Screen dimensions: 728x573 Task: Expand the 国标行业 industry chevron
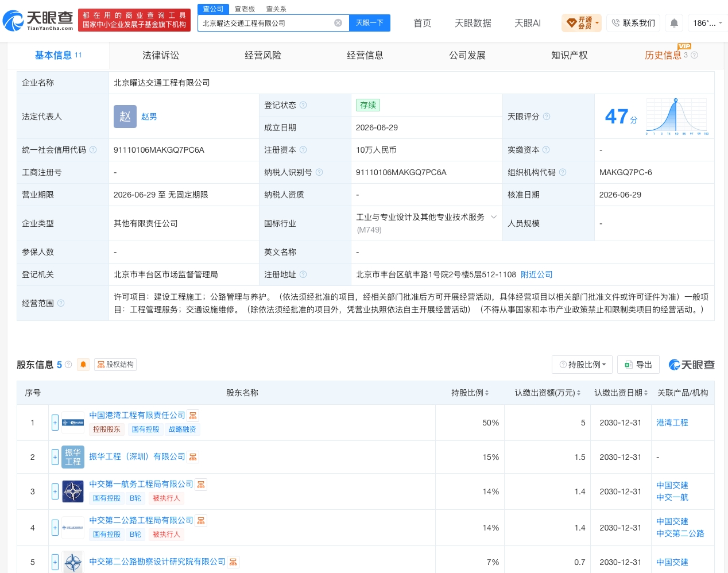(x=494, y=217)
